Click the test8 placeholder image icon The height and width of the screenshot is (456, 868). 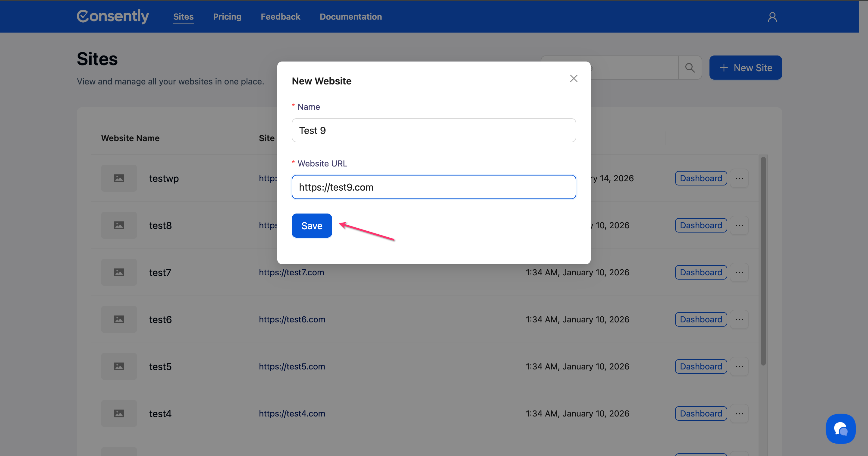(x=119, y=225)
